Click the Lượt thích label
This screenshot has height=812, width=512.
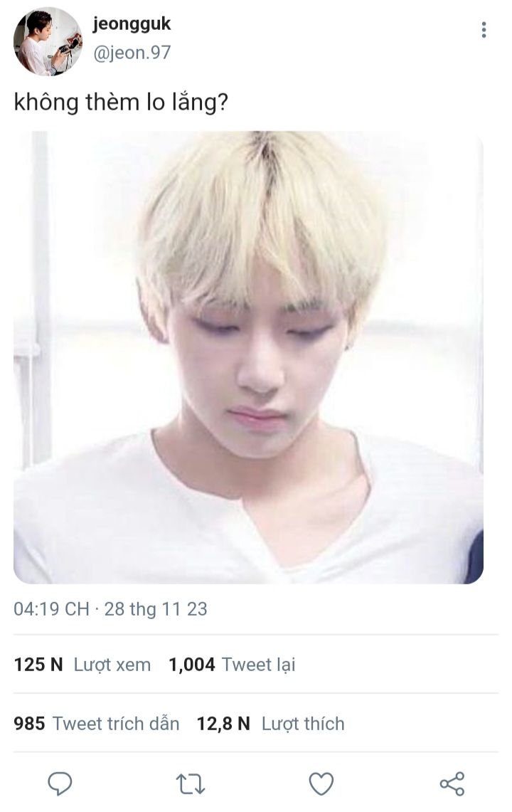(303, 724)
